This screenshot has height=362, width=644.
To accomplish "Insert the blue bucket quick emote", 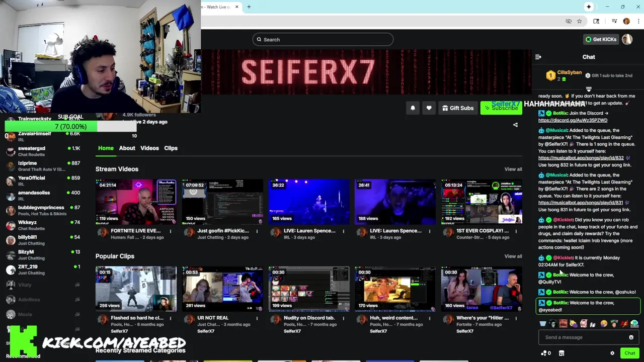I will coord(543,324).
